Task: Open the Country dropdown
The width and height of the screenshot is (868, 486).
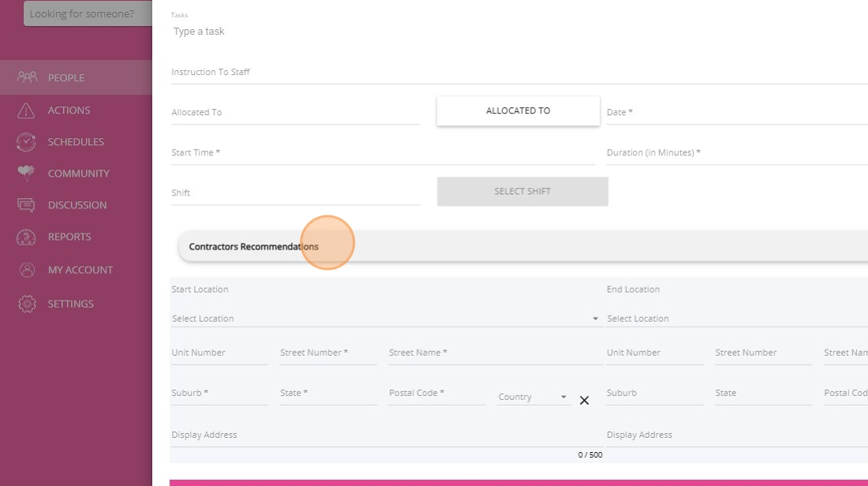Action: pyautogui.click(x=534, y=397)
